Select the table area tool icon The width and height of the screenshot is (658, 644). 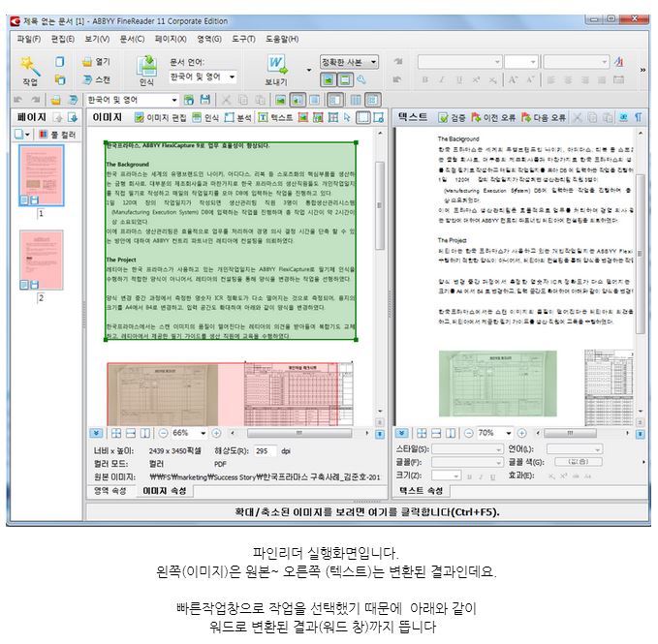[333, 118]
